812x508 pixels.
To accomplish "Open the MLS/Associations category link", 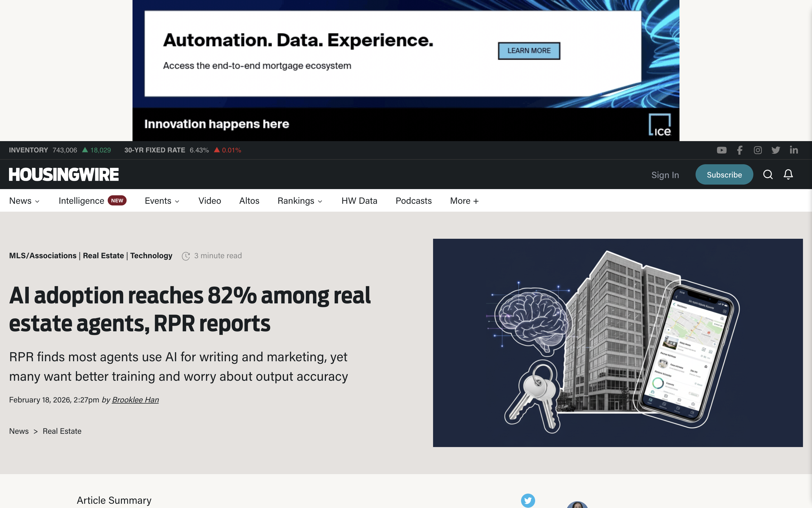I will pyautogui.click(x=43, y=256).
